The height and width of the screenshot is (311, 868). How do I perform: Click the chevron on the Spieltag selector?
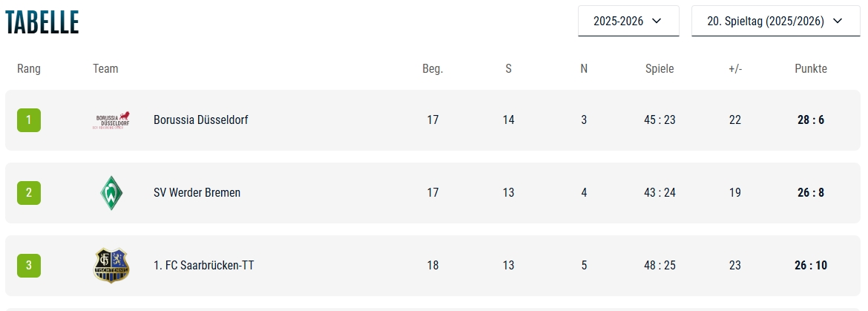[x=836, y=21]
